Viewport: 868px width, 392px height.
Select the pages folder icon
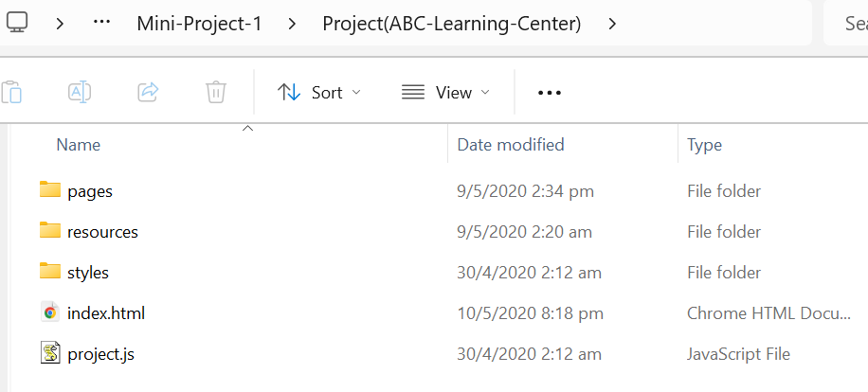pos(50,190)
